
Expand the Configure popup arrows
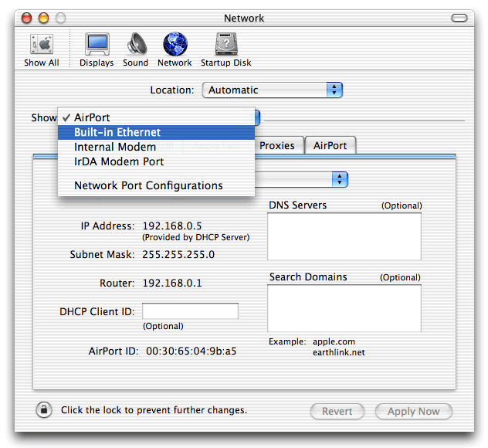(339, 179)
